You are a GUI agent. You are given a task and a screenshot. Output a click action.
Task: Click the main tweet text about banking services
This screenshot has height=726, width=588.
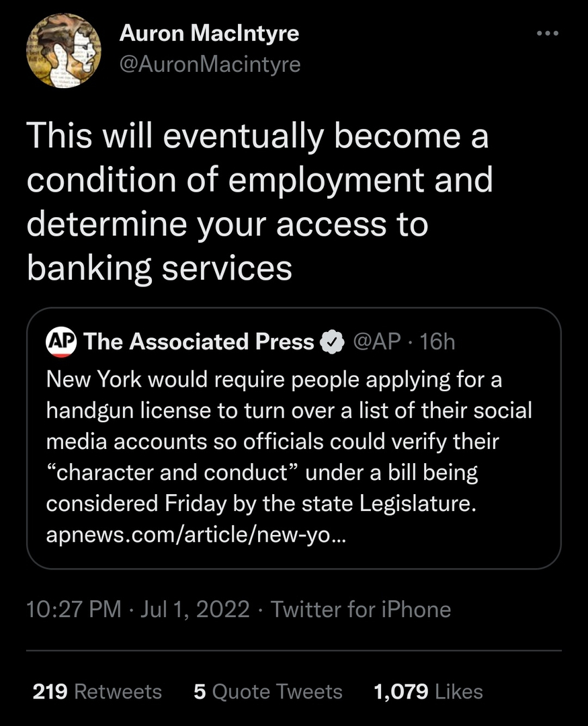coord(259,202)
